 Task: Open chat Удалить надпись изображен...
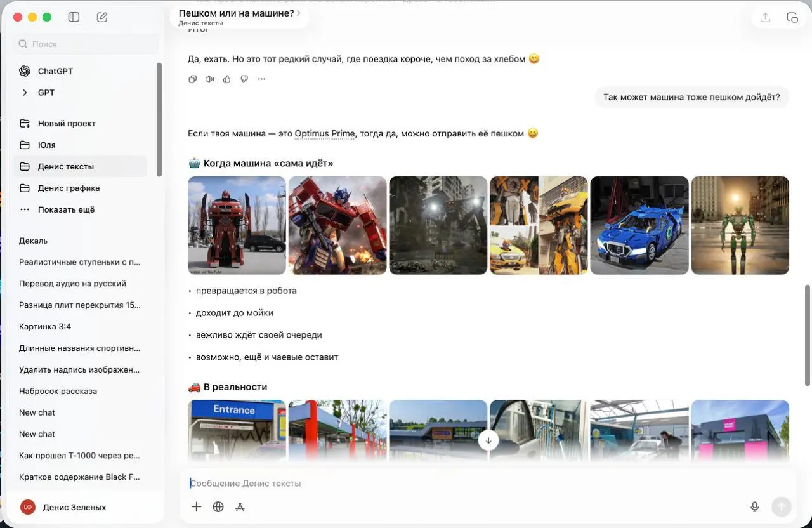pos(80,370)
